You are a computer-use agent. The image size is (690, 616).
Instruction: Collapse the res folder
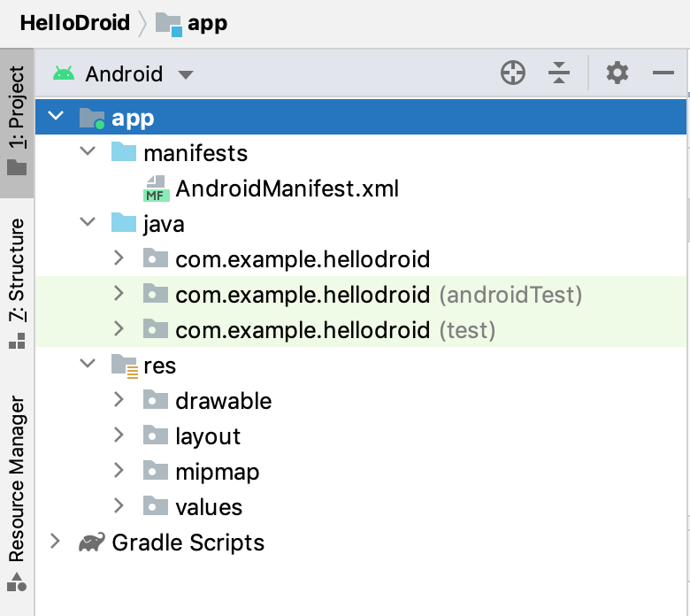88,363
